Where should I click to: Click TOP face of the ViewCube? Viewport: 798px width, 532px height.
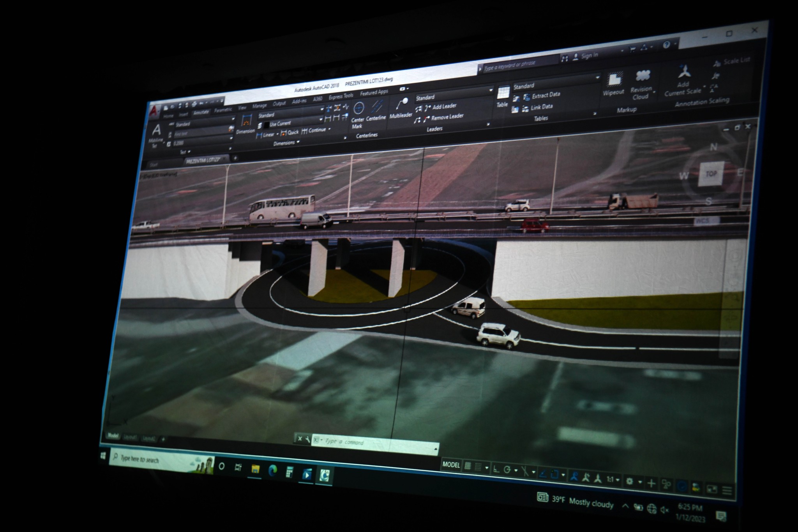click(711, 174)
